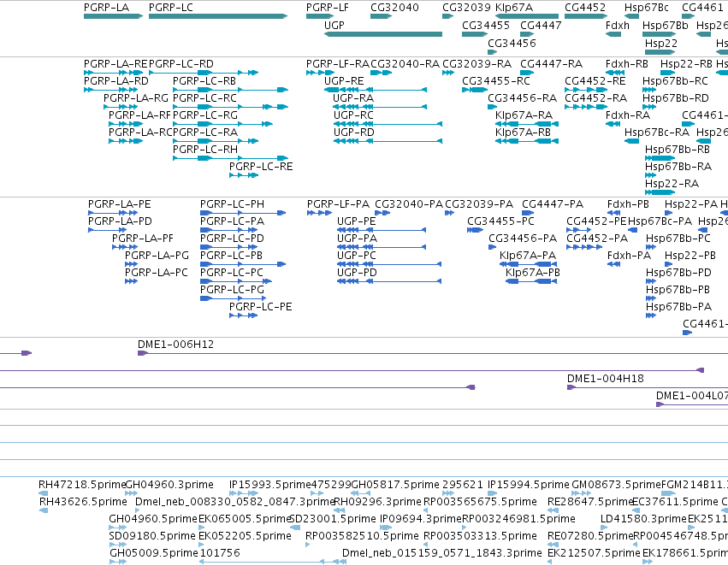This screenshot has height=566, width=728.
Task: Click the CG34455 gene label
Action: coord(486,25)
